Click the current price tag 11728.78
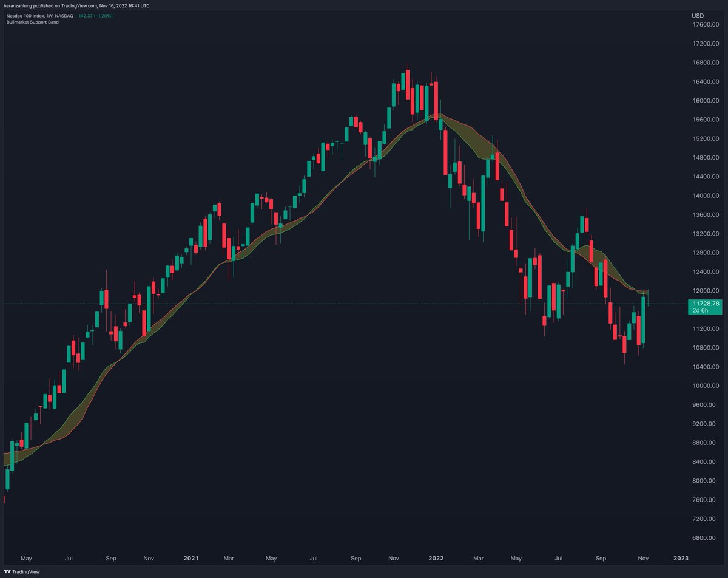Screen dimensions: 728x578 pos(704,303)
